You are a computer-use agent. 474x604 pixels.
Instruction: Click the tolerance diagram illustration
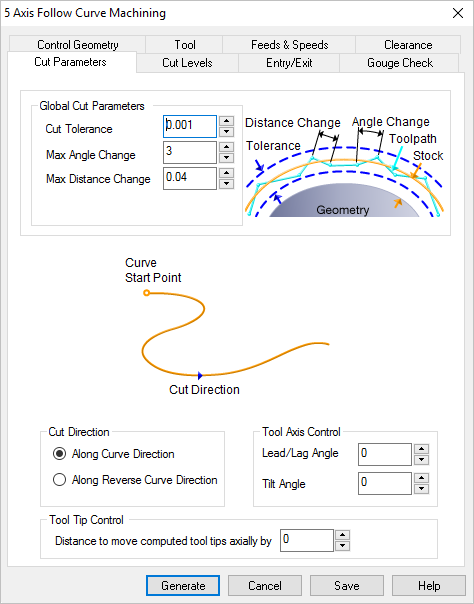pyautogui.click(x=345, y=166)
